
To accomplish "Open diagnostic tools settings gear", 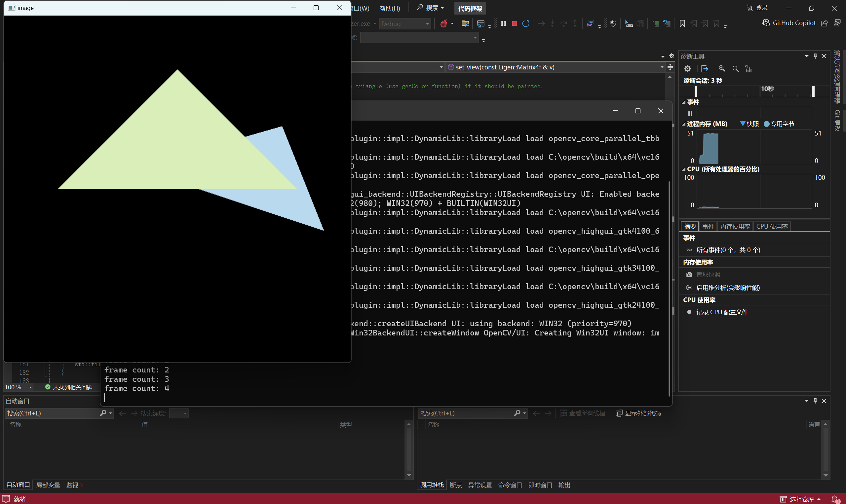I will pos(688,69).
